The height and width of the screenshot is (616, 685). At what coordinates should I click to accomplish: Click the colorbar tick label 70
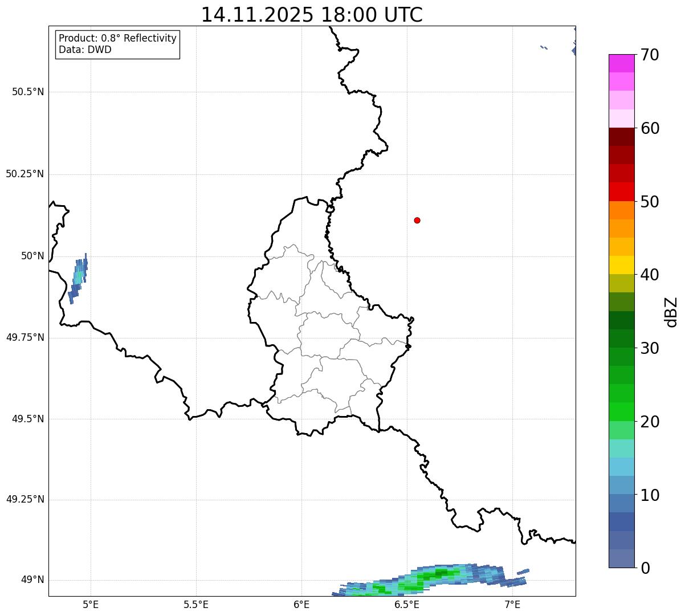tap(650, 55)
